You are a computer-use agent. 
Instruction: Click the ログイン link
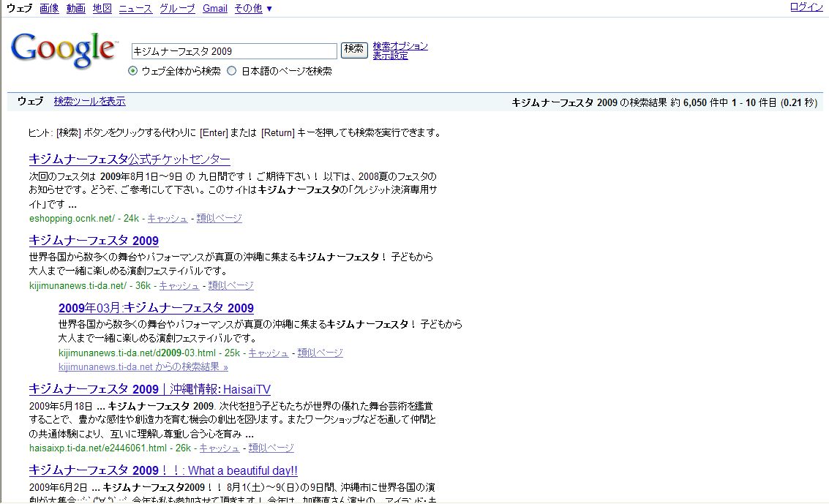[806, 7]
